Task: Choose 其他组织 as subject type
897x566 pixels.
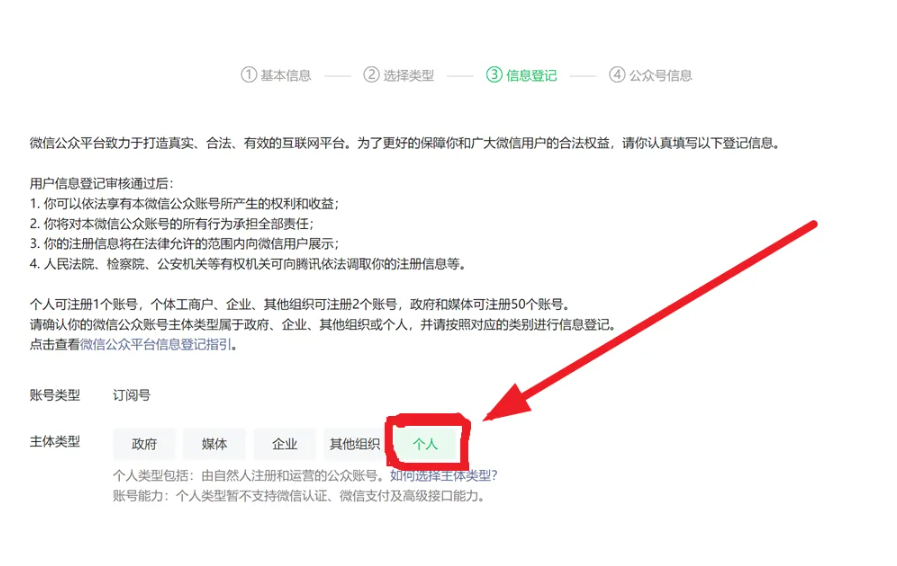Action: [x=355, y=444]
